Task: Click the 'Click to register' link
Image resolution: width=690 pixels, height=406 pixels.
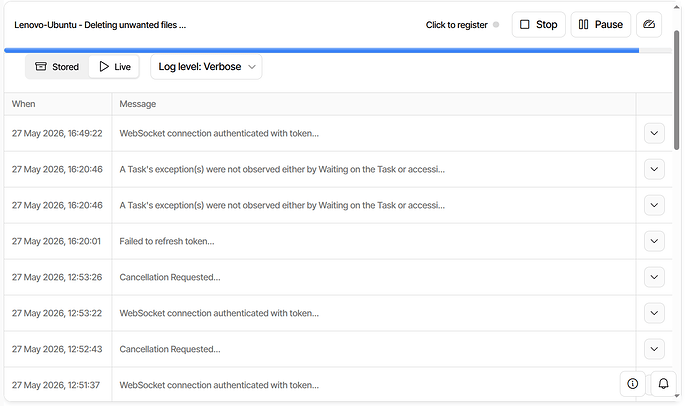Action: point(456,25)
